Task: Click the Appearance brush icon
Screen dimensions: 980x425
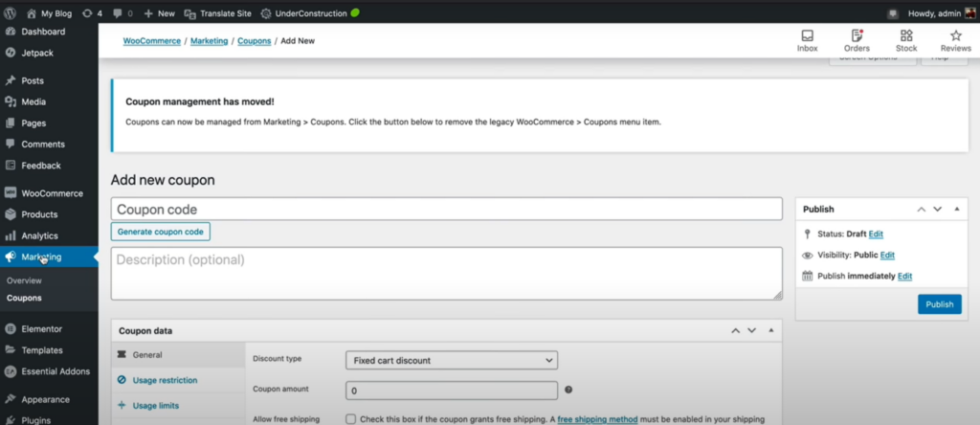Action: (10, 399)
